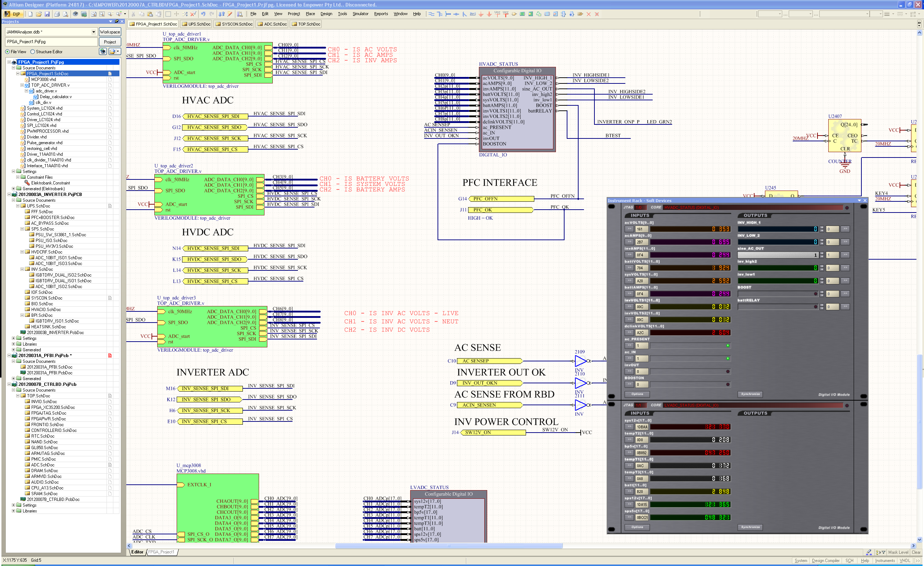924x566 pixels.
Task: Collapse the HVDCRF.SchDoc tree node
Action: coord(22,252)
